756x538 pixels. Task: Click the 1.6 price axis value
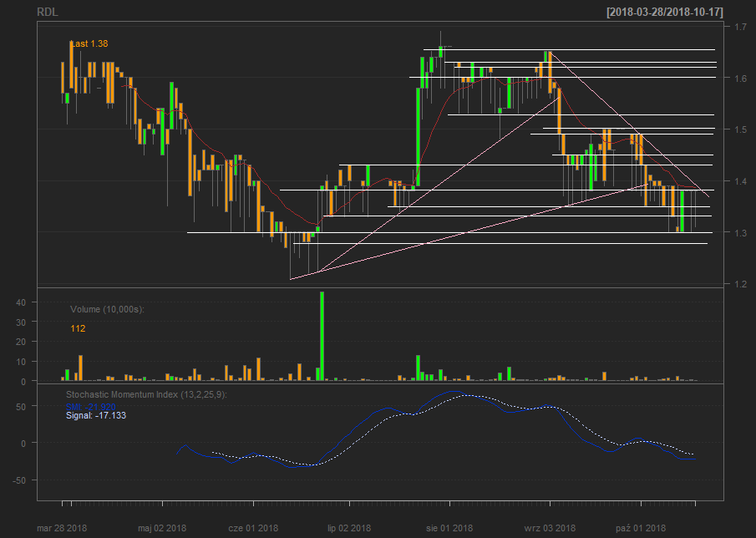(741, 78)
